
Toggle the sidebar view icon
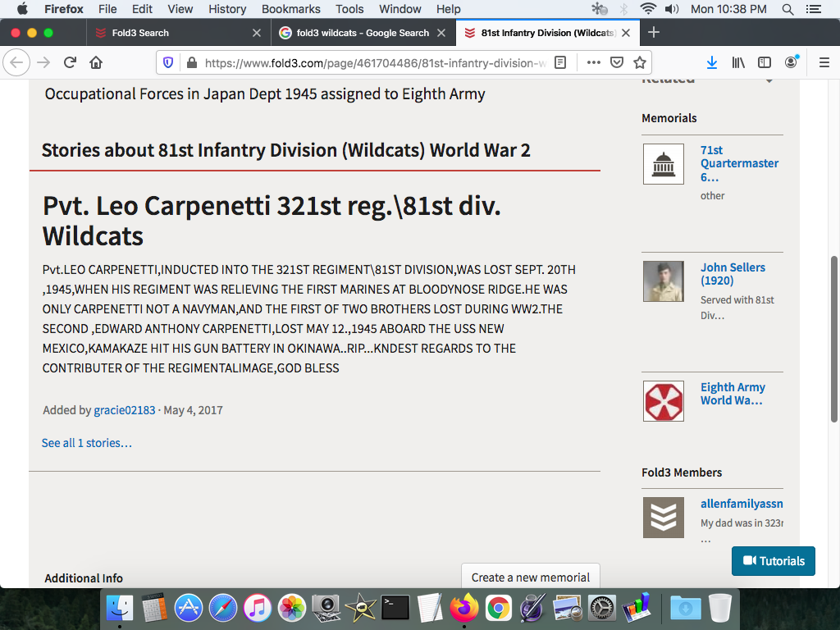click(x=765, y=62)
